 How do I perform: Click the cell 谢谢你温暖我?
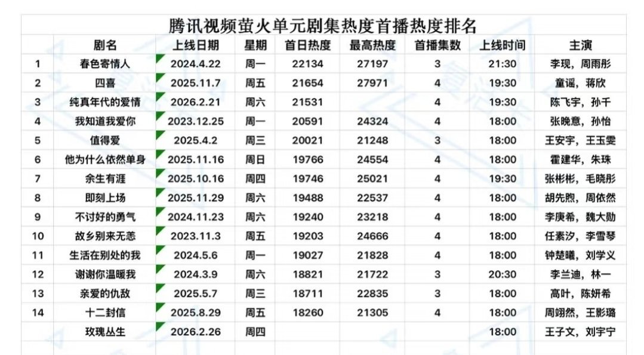[105, 274]
